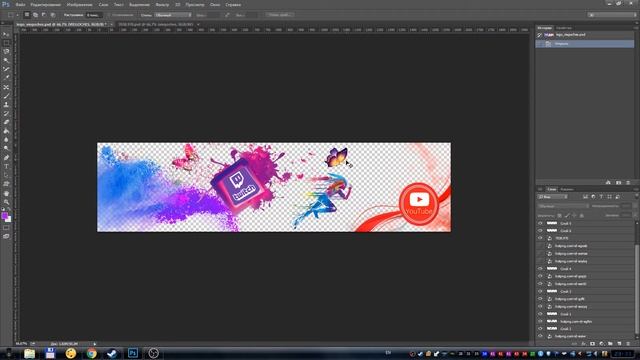Click Intersect with selection option icon
Image resolution: width=640 pixels, height=360 pixels.
point(53,15)
